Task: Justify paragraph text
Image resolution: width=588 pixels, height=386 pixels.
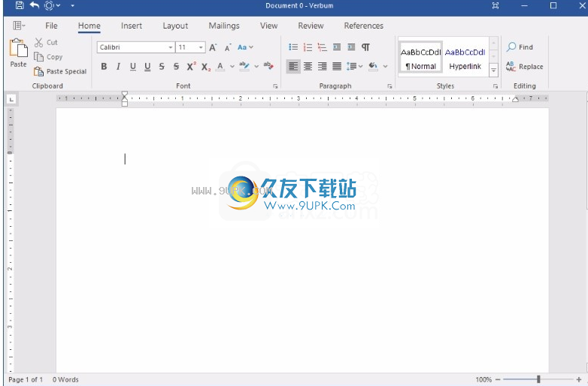Action: tap(337, 67)
